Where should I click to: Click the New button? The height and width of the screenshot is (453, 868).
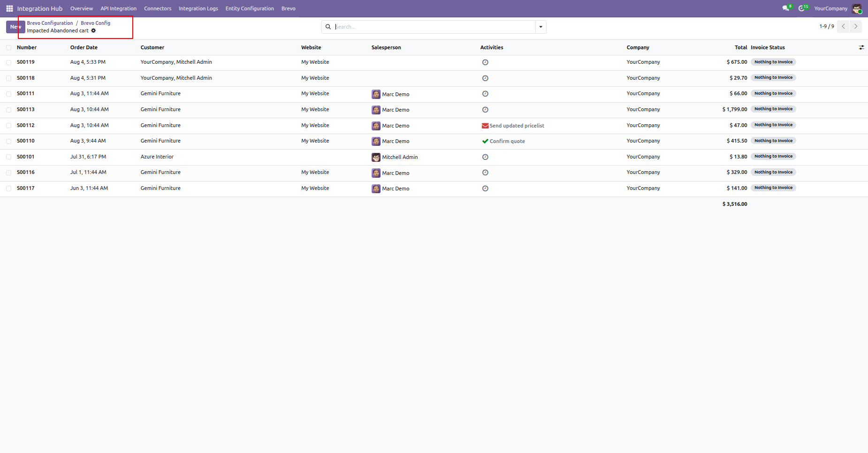15,27
